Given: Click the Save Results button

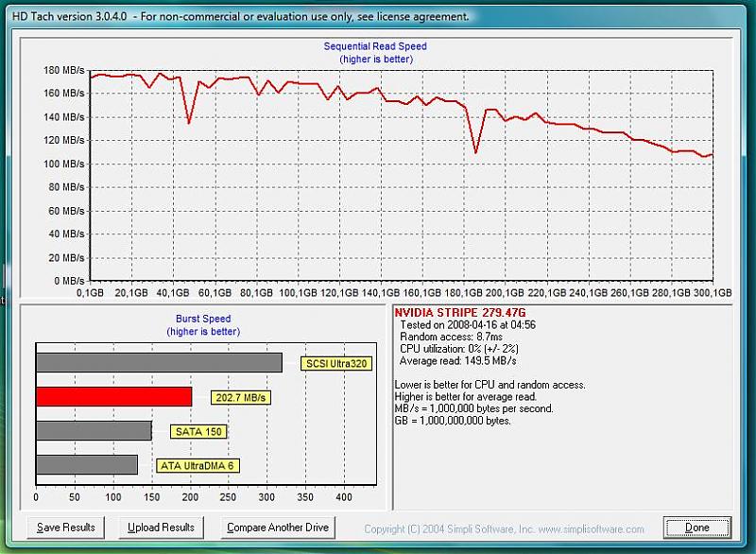Looking at the screenshot, I should (65, 528).
